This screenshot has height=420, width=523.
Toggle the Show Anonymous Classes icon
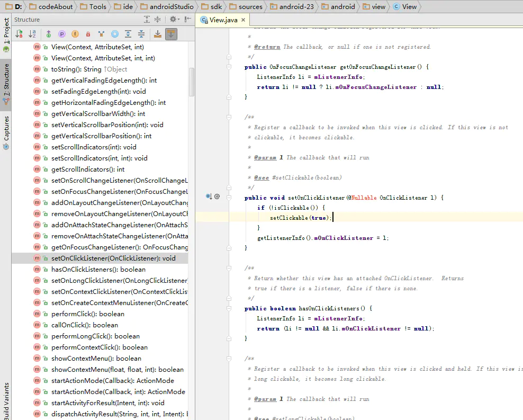click(101, 33)
